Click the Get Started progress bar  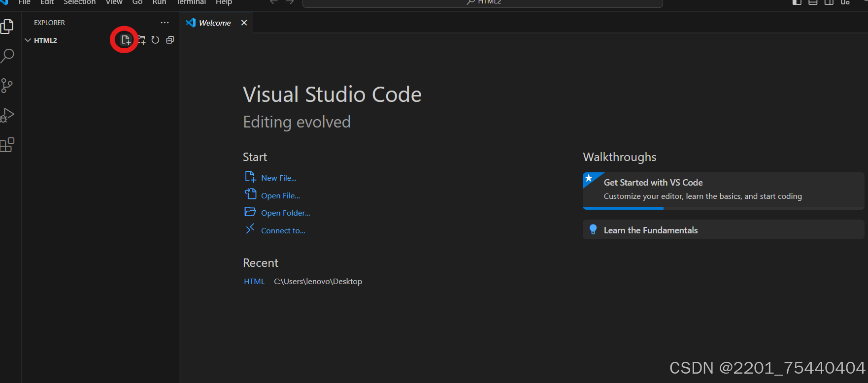click(x=723, y=208)
